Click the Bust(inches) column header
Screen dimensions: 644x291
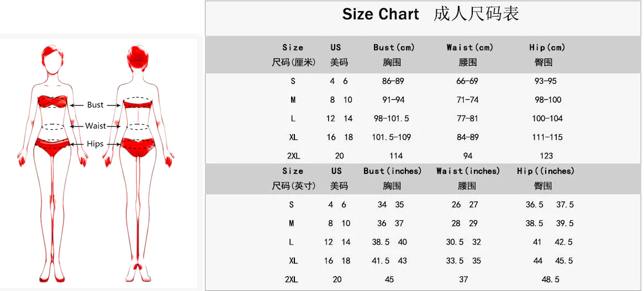point(392,171)
